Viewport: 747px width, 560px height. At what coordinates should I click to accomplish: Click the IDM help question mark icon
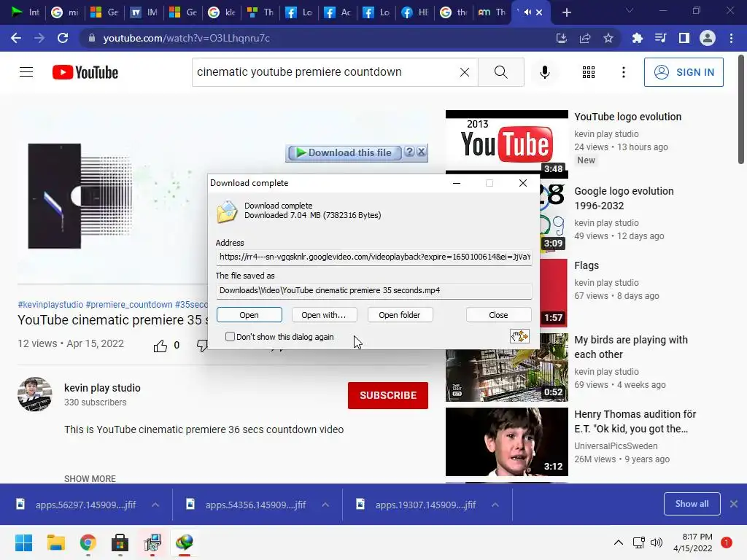click(409, 152)
